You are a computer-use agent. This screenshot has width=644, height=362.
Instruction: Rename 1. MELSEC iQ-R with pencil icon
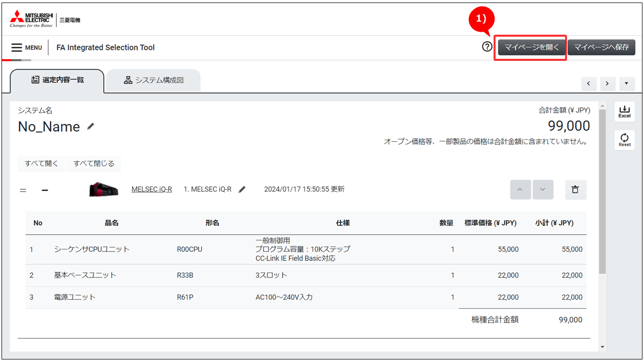[243, 190]
